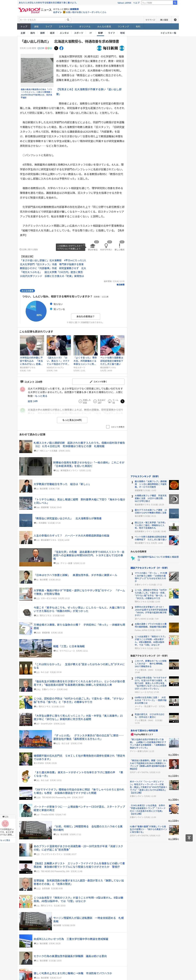Click the Yahoo! JAPAN ニュース logo

[x=35, y=10]
